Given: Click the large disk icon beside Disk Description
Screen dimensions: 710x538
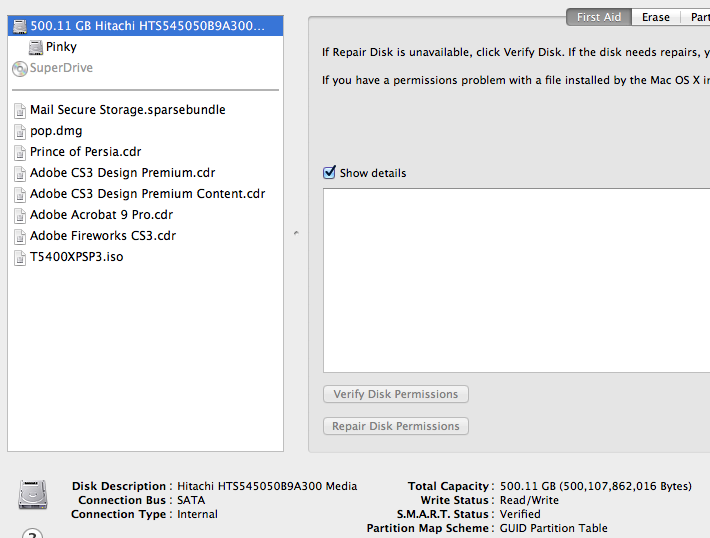Looking at the screenshot, I should (x=33, y=495).
